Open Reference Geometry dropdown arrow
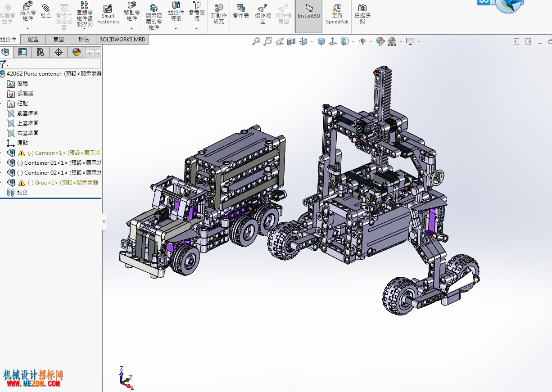Image resolution: width=552 pixels, height=392 pixels. (x=197, y=28)
